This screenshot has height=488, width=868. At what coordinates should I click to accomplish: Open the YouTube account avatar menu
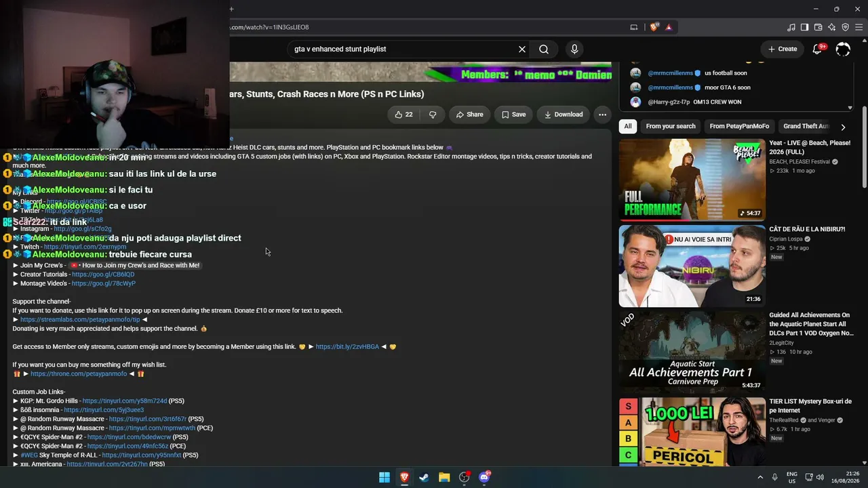843,49
